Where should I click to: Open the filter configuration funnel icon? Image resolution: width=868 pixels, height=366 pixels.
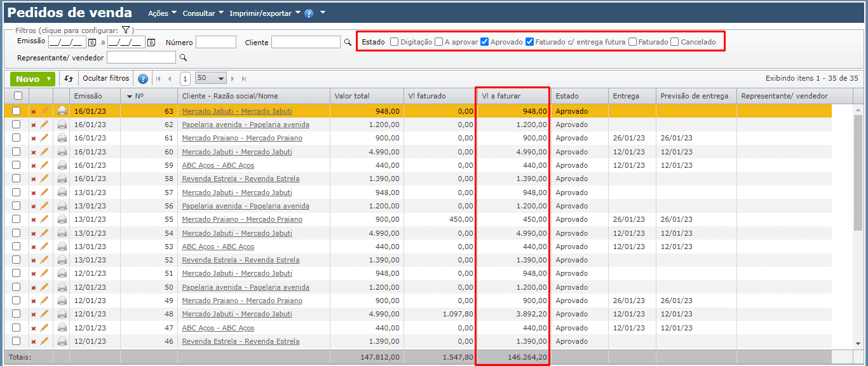click(126, 30)
